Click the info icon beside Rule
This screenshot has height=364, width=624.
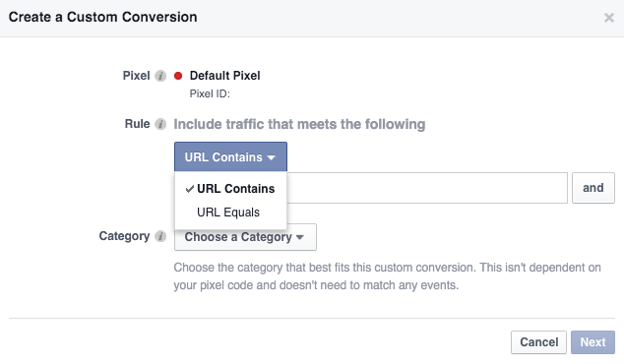pyautogui.click(x=160, y=124)
